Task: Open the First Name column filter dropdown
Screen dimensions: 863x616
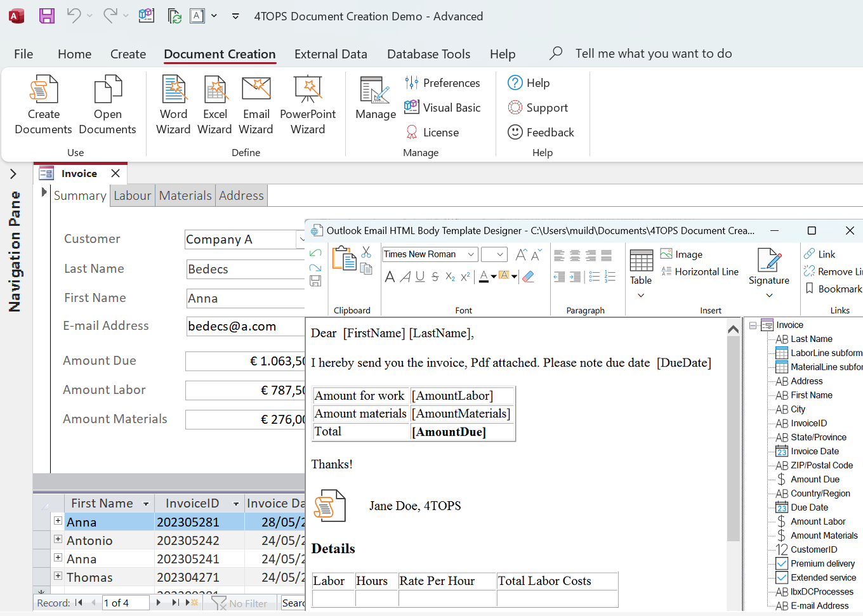Action: pos(146,504)
